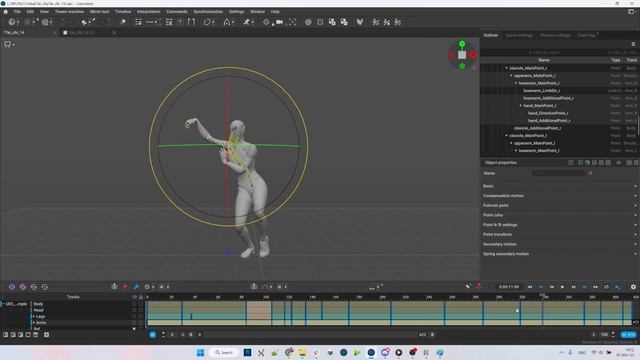Click the red X axis on gizmo
The height and width of the screenshot is (360, 640).
click(473, 55)
